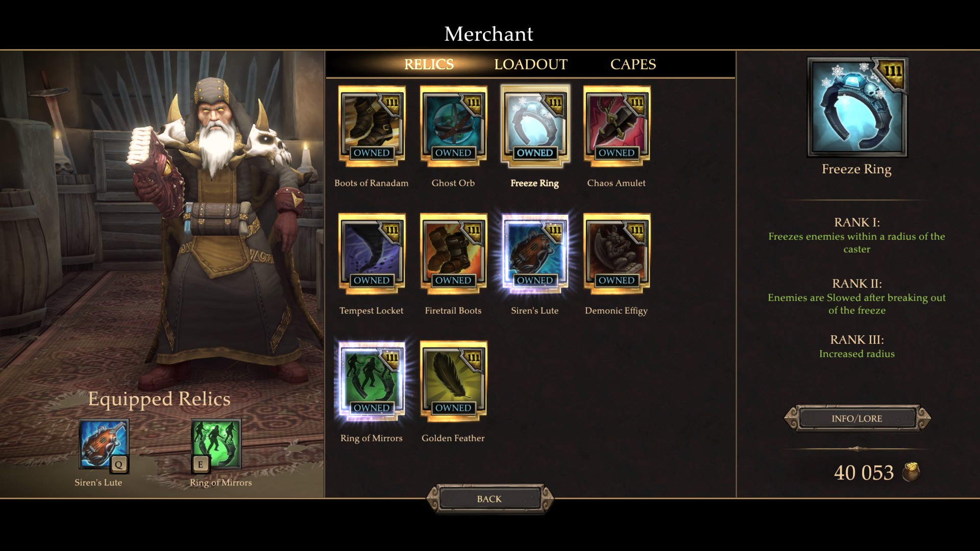Click equipped Siren's Lute Q slot

pos(104,445)
